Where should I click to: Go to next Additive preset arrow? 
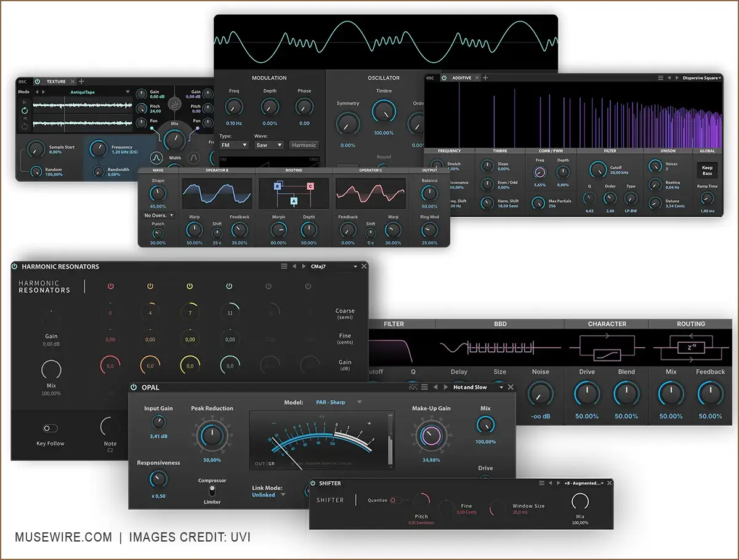pos(677,78)
